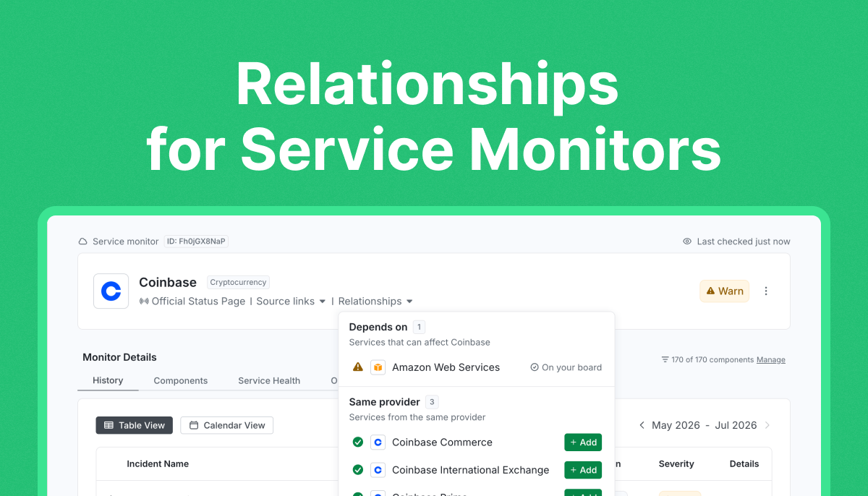The image size is (868, 496).
Task: Expand the Source links dropdown
Action: coord(292,302)
